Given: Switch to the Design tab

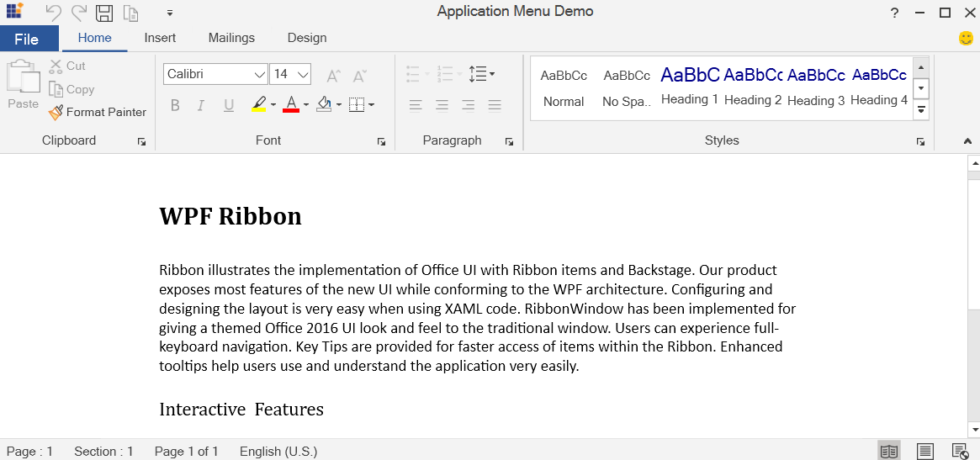Looking at the screenshot, I should click(307, 38).
